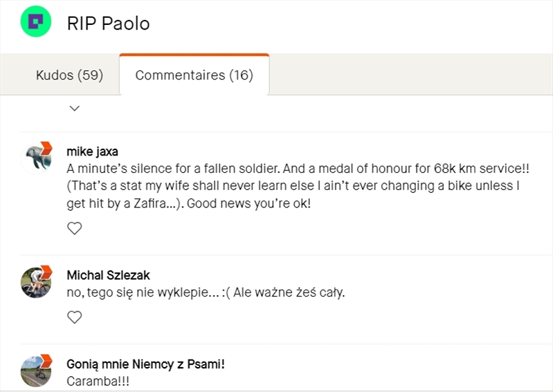The image size is (553, 392).
Task: Open Gonią mnie Niemcy z Psami! profile link
Action: pos(145,364)
